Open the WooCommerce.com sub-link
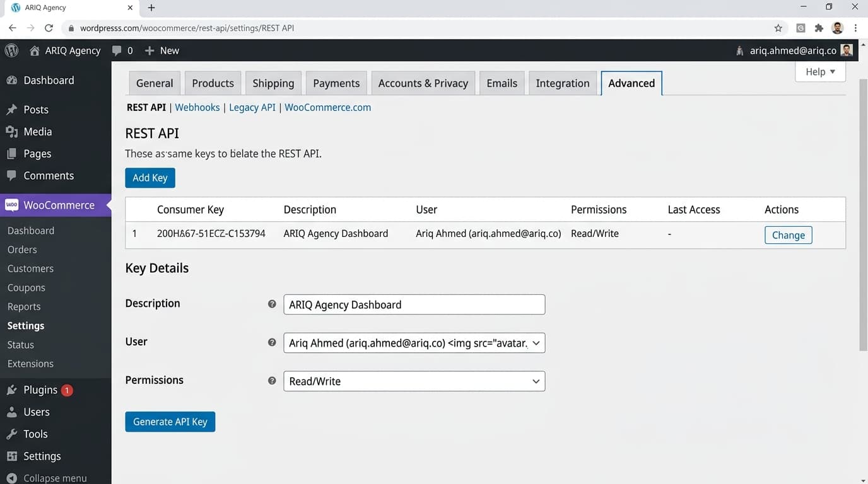 328,107
